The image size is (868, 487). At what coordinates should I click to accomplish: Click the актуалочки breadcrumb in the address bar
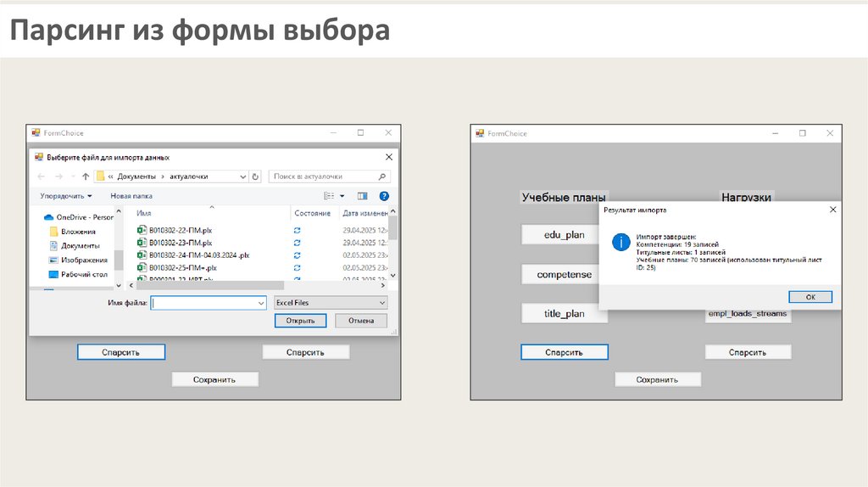point(189,176)
